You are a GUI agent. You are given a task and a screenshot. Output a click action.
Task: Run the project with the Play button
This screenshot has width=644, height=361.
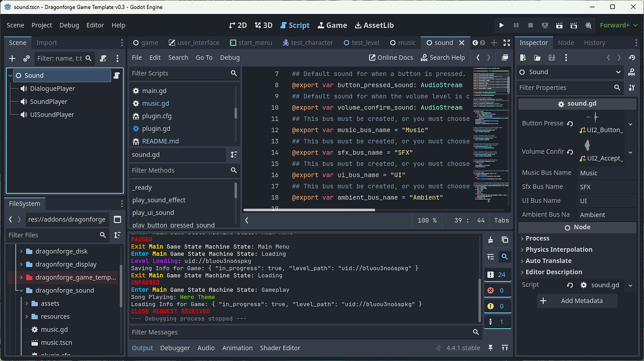(501, 25)
